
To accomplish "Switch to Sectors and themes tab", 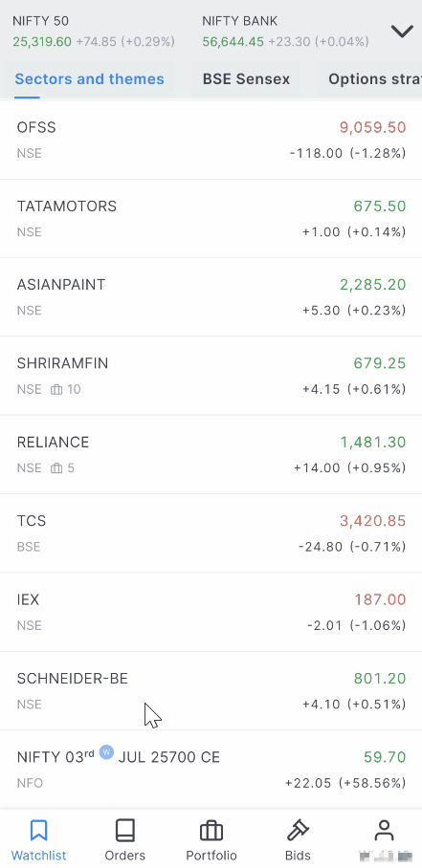I will click(89, 79).
